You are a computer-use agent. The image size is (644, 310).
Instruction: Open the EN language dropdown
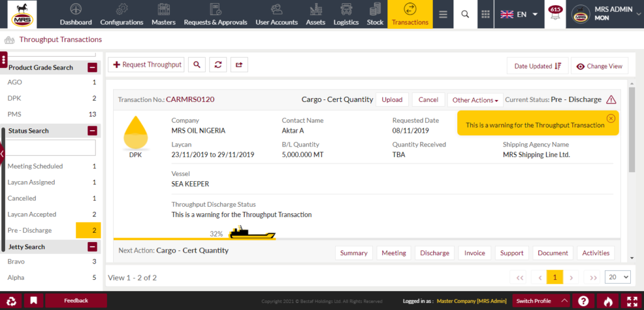[519, 14]
